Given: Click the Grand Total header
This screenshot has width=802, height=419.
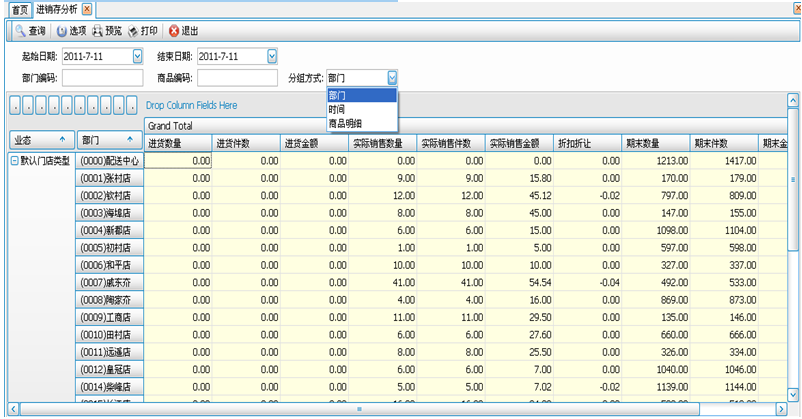Looking at the screenshot, I should point(465,126).
